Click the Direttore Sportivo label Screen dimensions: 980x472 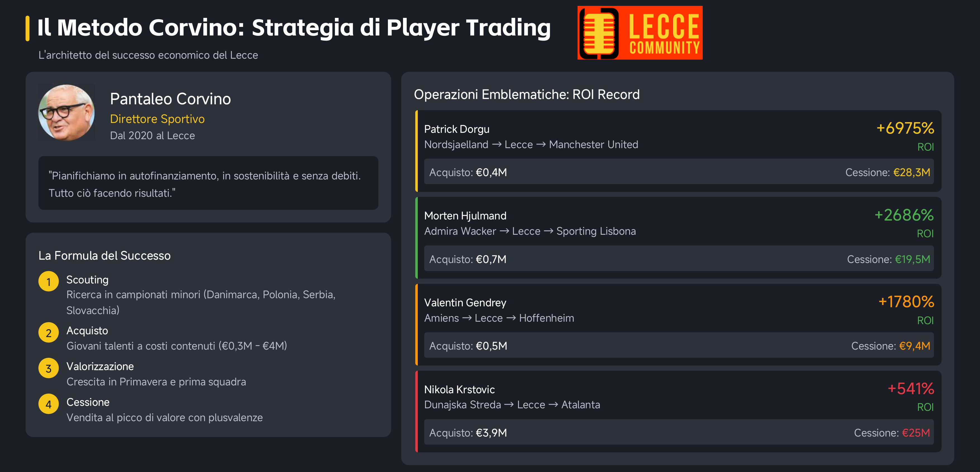[157, 119]
